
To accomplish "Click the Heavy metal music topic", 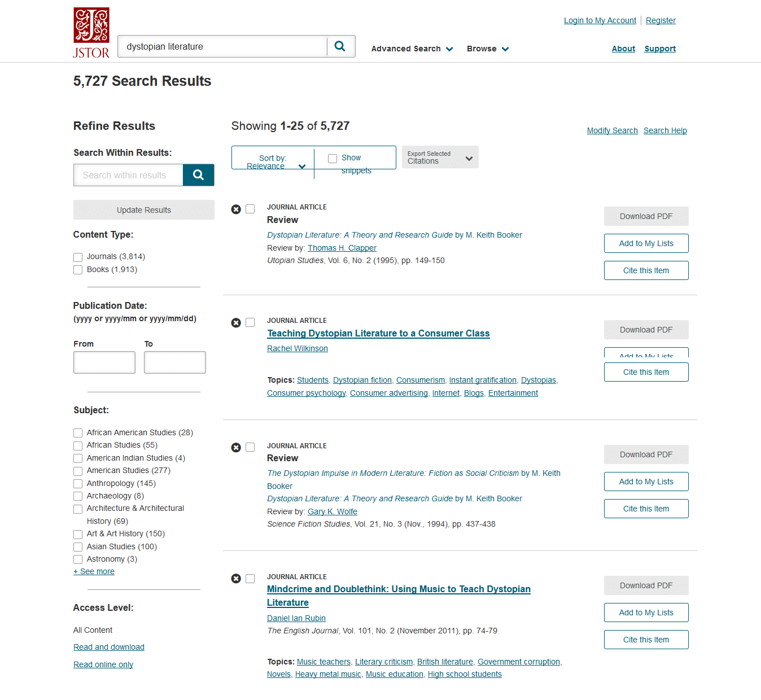I will [x=328, y=674].
